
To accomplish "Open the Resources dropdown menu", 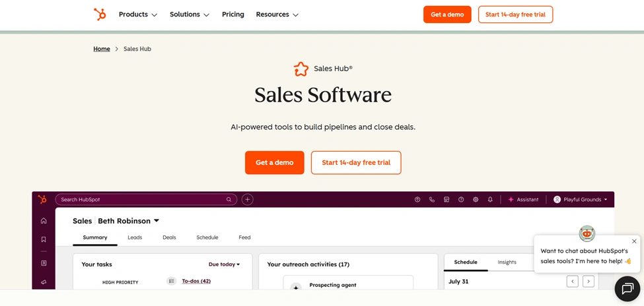I will pos(277,15).
